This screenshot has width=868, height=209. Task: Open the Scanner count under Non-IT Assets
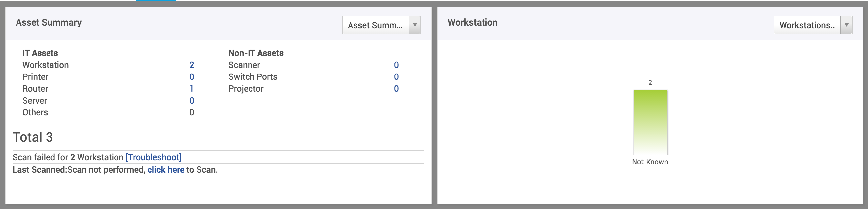pos(397,65)
